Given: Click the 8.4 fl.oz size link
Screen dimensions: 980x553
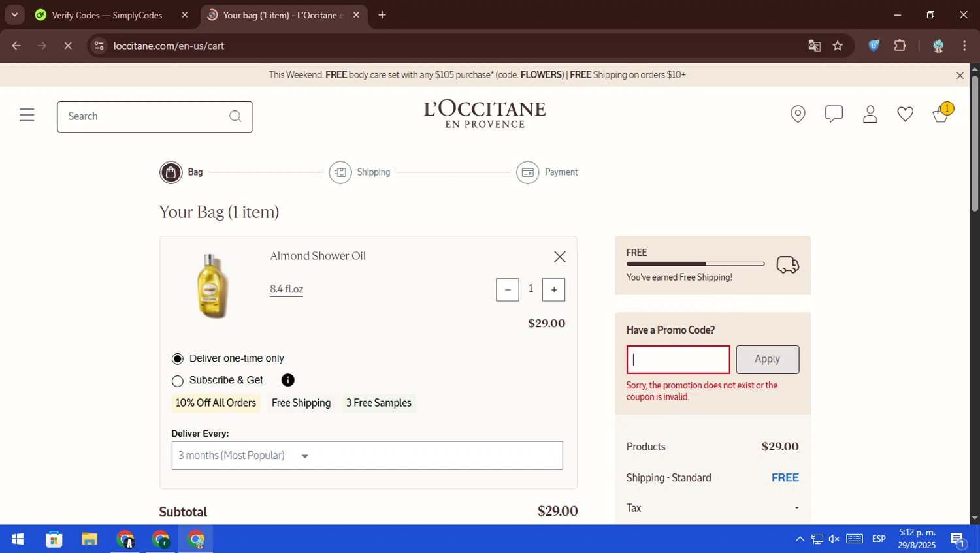Looking at the screenshot, I should 286,289.
